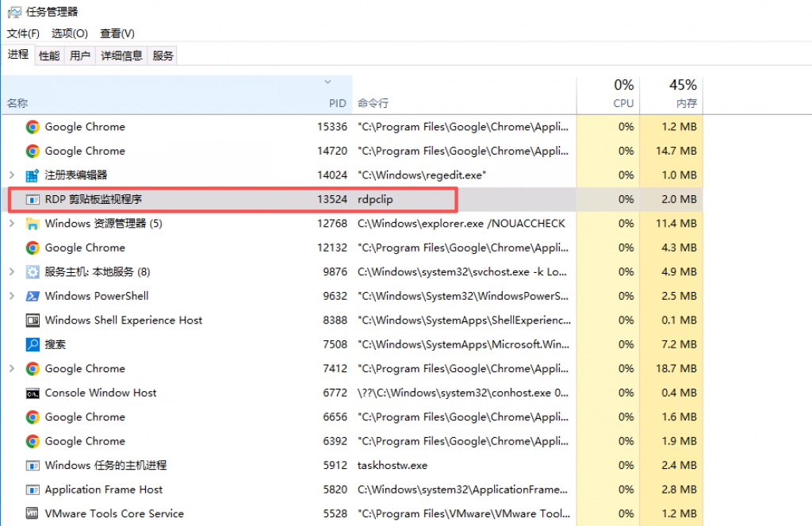812x526 pixels.
Task: Click the Windows PowerShell icon
Action: coord(33,296)
